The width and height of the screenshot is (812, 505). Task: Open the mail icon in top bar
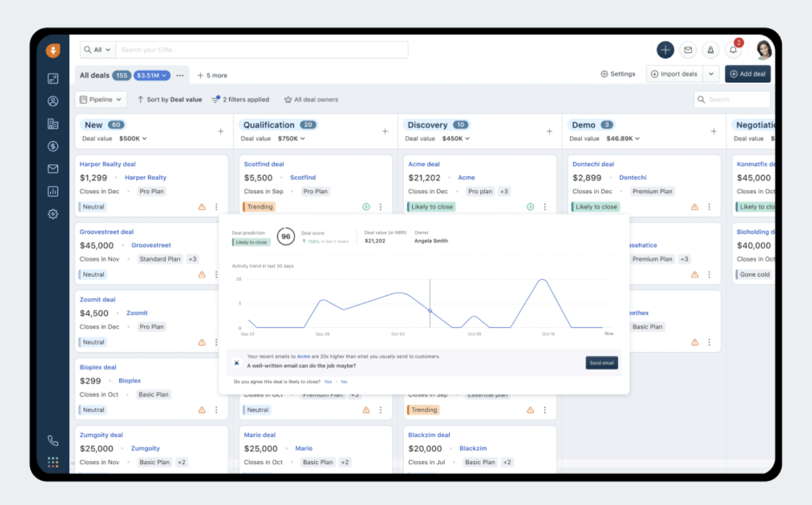(x=688, y=50)
